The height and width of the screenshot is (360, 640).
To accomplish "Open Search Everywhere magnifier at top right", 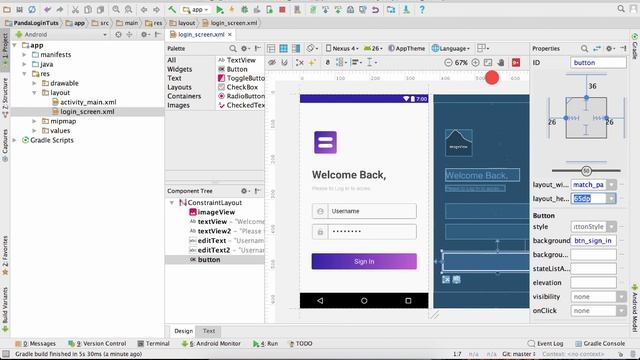I will click(x=621, y=9).
